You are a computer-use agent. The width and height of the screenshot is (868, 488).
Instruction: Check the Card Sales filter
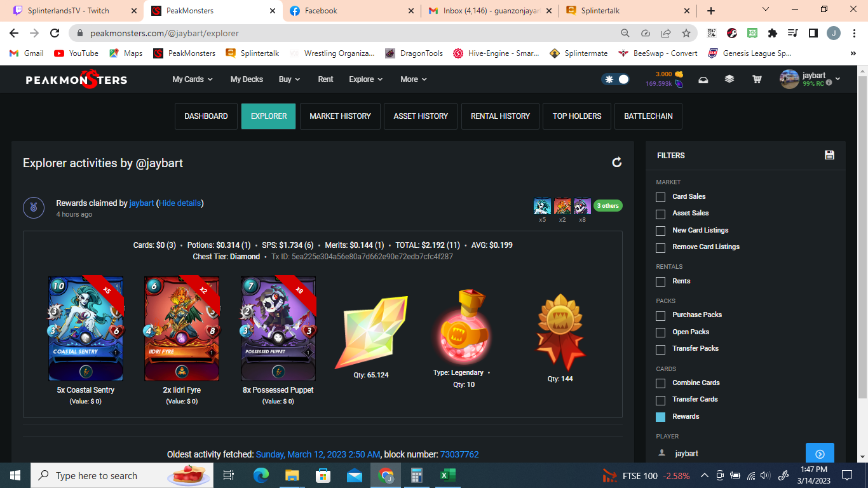[661, 197]
